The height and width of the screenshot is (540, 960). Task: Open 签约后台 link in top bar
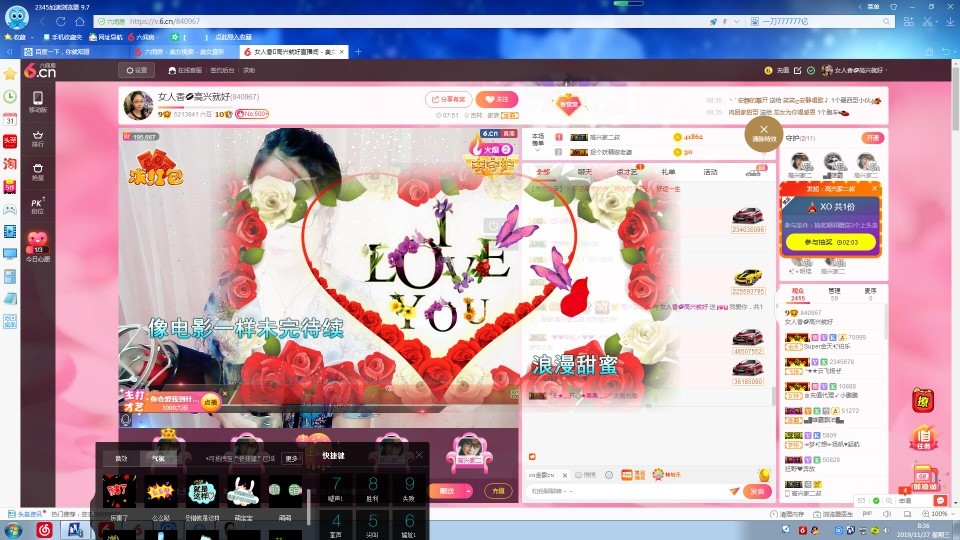point(222,70)
